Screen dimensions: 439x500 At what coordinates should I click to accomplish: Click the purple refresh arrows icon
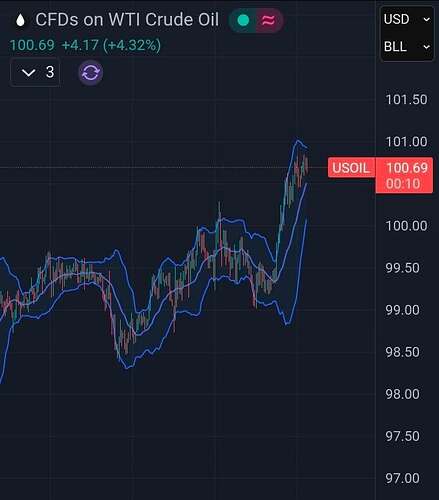pyautogui.click(x=91, y=72)
